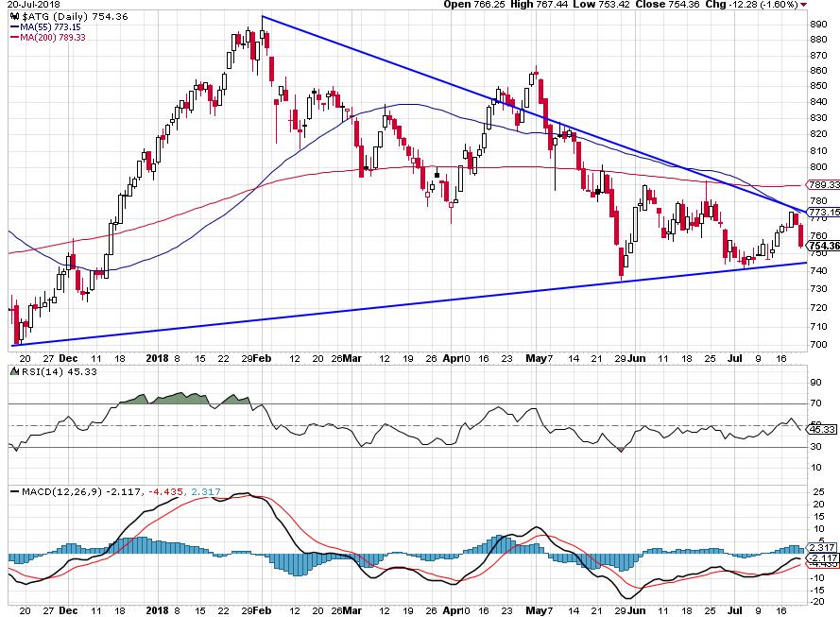This screenshot has height=617, width=840.
Task: Click the RSI panel triangle icon
Action: coord(13,371)
